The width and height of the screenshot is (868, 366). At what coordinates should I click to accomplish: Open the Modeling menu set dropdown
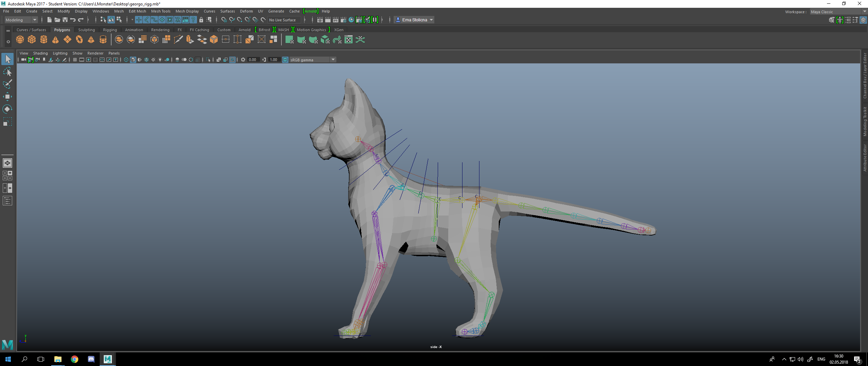[x=21, y=20]
